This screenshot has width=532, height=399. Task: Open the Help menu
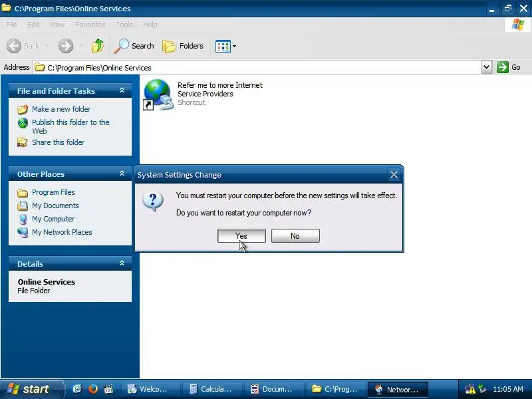[x=150, y=25]
